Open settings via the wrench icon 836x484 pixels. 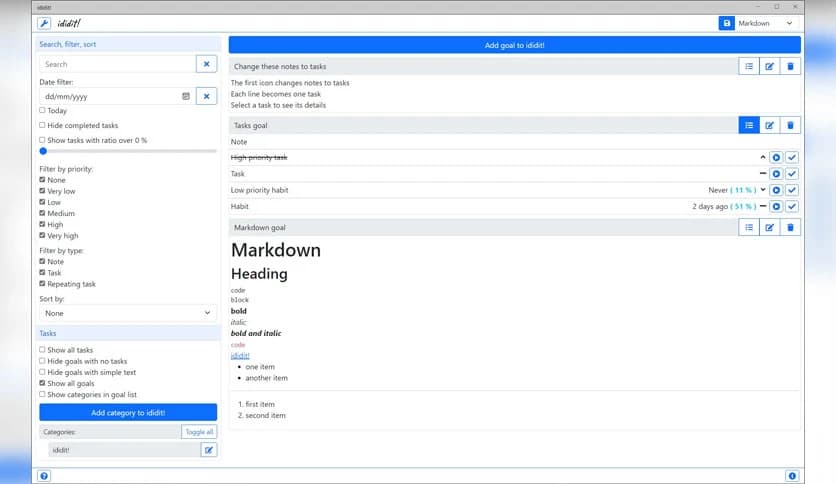[44, 23]
